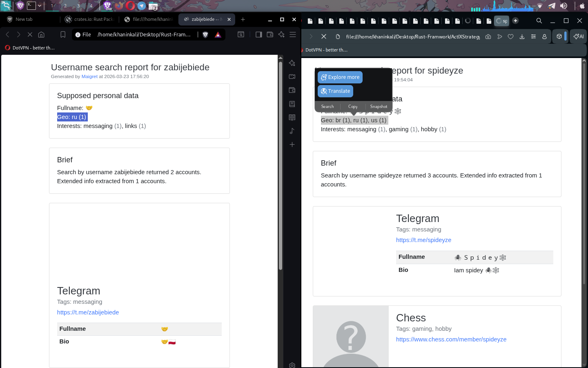Open wallet icon in Brave sidebar
This screenshot has width=588, height=368.
(292, 90)
